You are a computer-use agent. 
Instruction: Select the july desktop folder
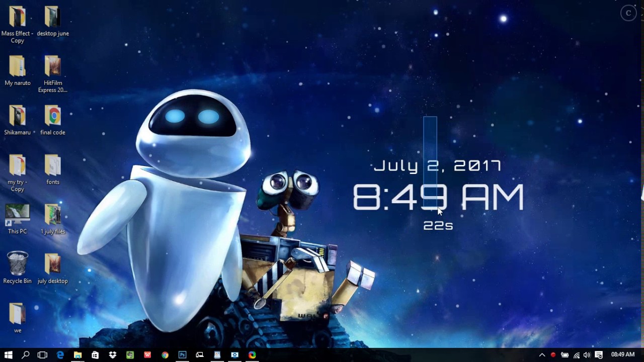[x=53, y=268]
